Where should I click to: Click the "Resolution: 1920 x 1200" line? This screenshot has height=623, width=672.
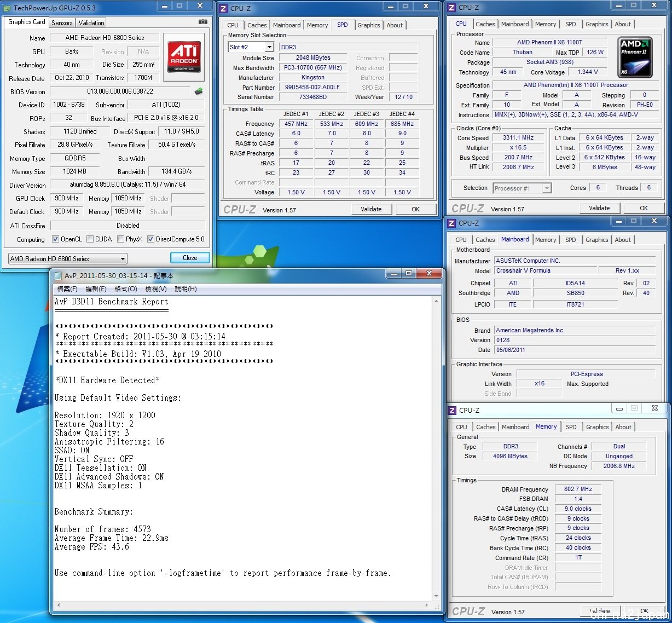105,416
